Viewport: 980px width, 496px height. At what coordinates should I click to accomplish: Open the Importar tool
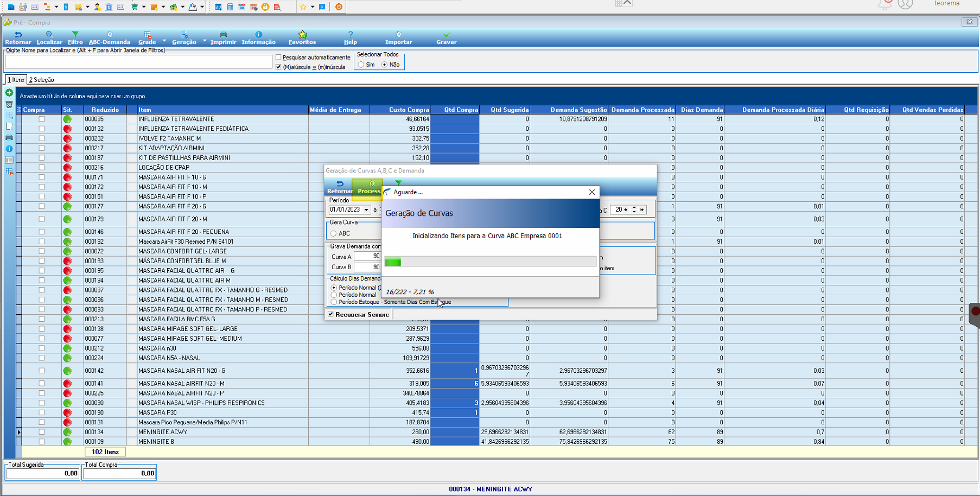[x=399, y=38]
